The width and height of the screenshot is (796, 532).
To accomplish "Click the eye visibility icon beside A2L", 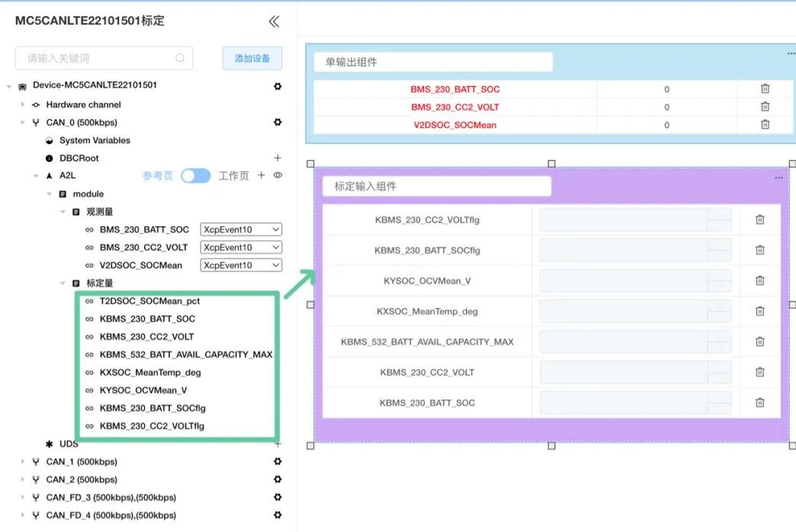I will point(278,175).
